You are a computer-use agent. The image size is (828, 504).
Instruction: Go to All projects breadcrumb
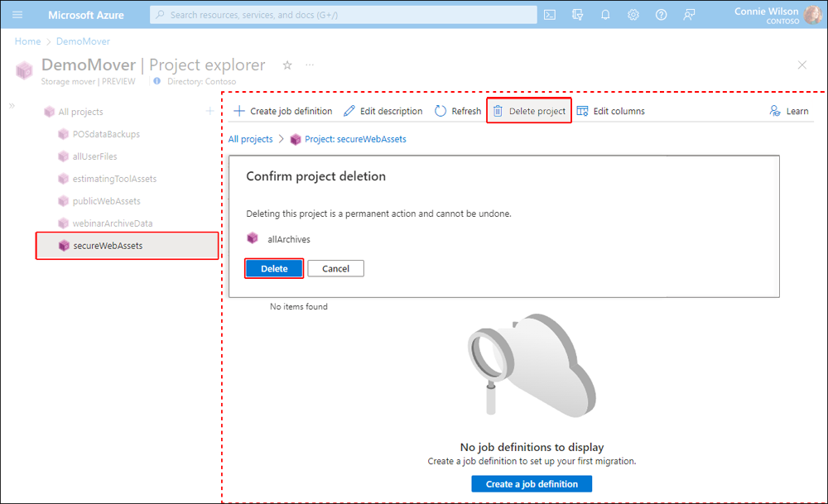click(250, 139)
